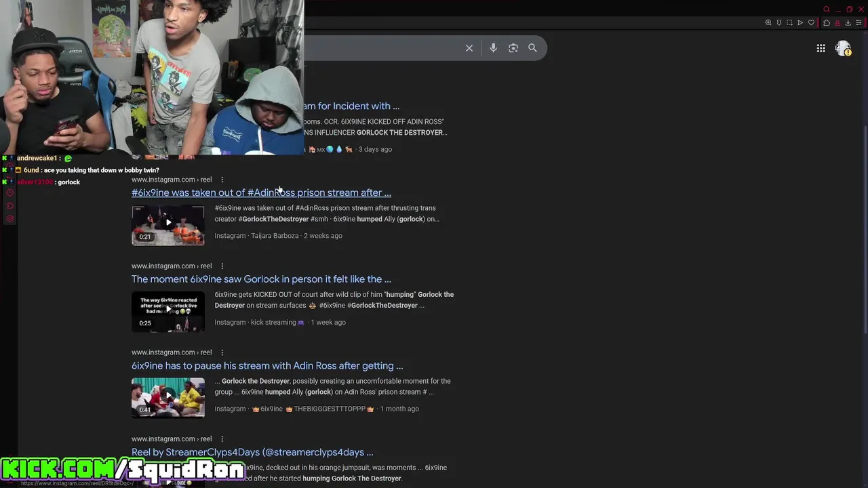868x488 pixels.
Task: Bookmark the page with the heart icon
Action: pyautogui.click(x=811, y=22)
